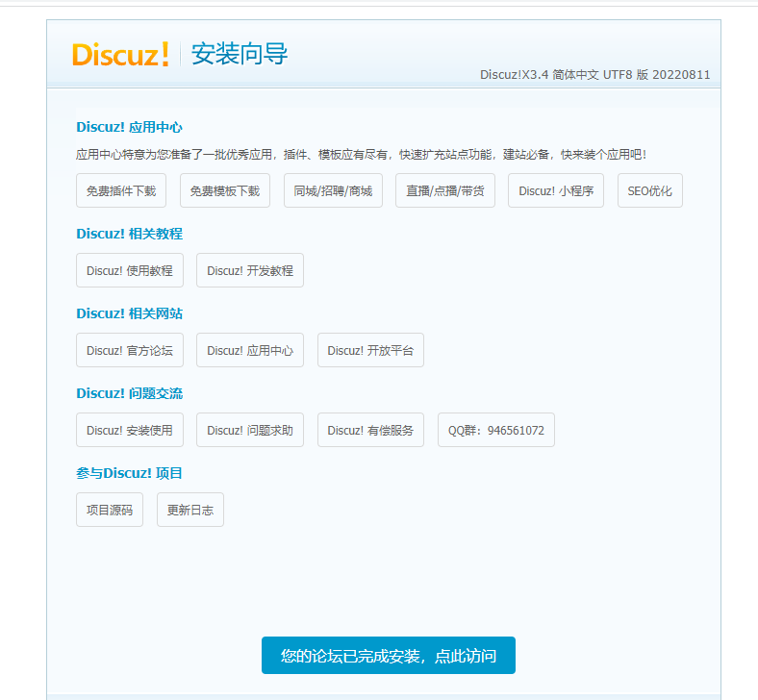Open 项目源码 button
758x700 pixels.
point(110,510)
